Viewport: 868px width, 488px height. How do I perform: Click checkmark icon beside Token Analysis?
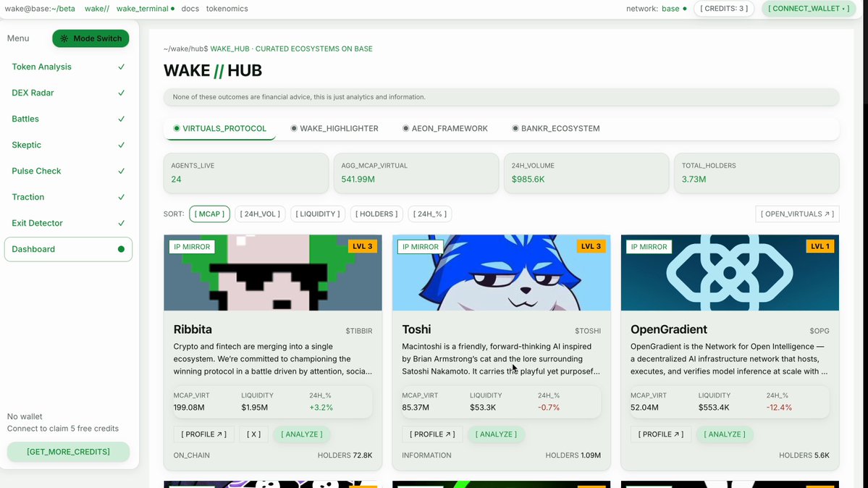point(121,67)
